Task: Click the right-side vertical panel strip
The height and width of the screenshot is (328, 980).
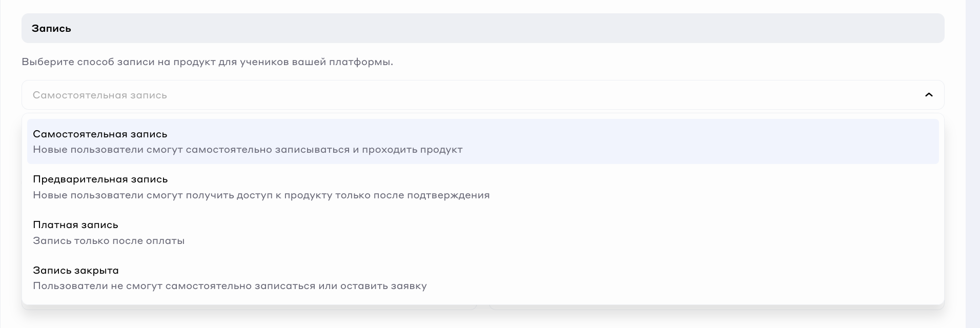Action: [x=972, y=164]
